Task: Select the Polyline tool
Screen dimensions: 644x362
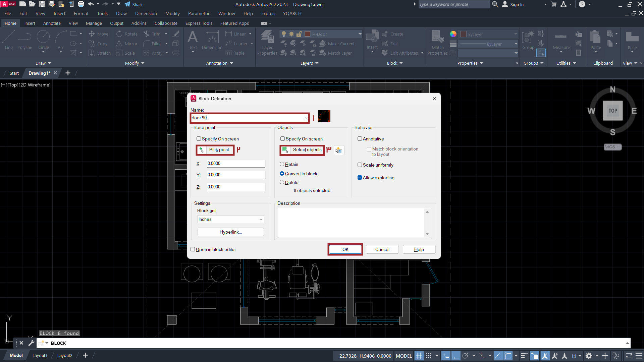Action: pyautogui.click(x=25, y=40)
